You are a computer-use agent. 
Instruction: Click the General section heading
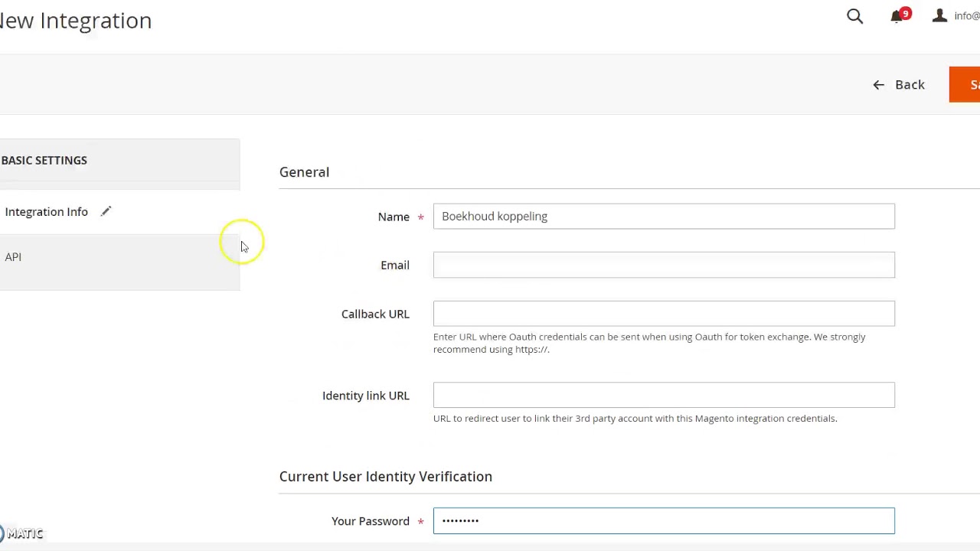(304, 172)
